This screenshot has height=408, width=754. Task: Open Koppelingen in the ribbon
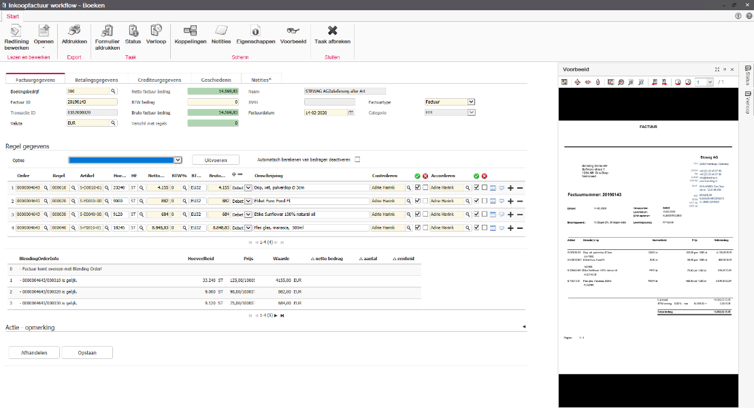190,35
